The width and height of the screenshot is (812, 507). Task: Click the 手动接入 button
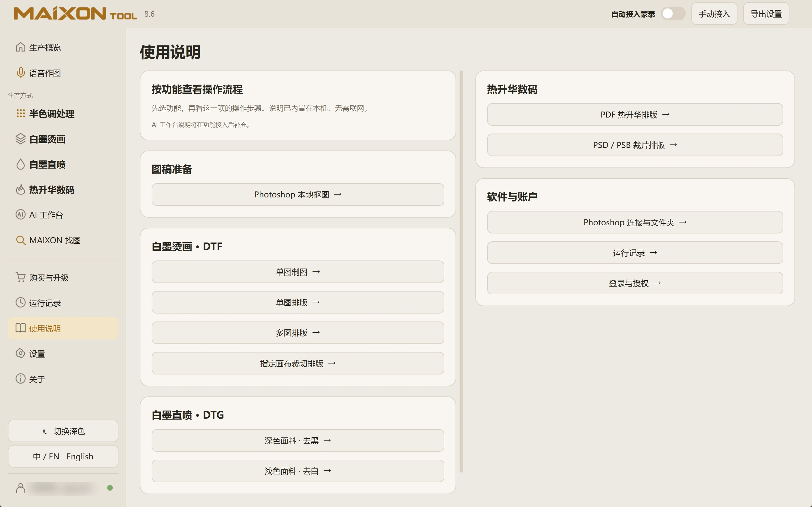pyautogui.click(x=714, y=14)
